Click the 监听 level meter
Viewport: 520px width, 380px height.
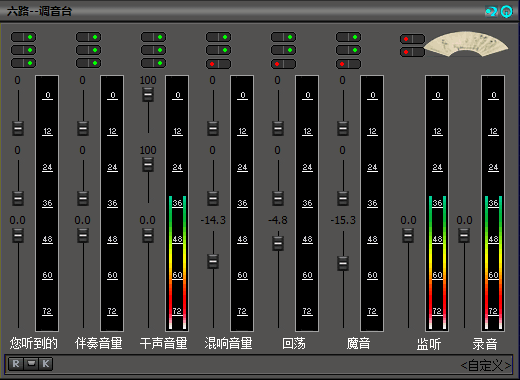point(437,203)
